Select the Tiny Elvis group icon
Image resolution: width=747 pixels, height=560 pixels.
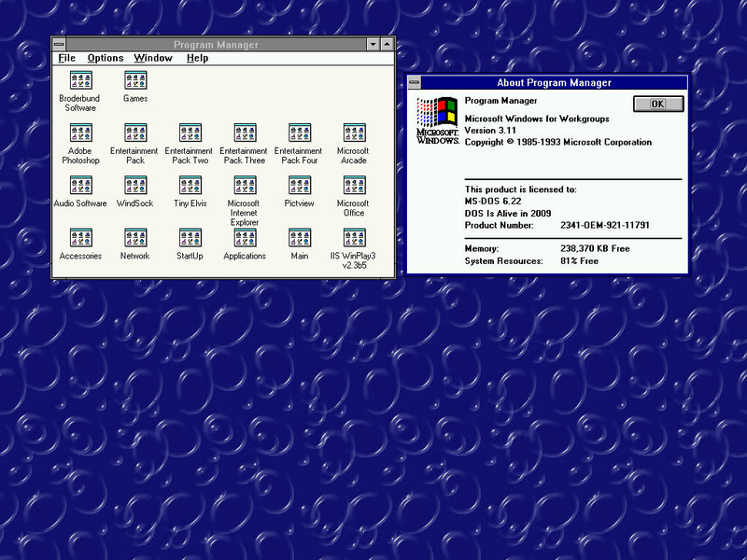[190, 185]
